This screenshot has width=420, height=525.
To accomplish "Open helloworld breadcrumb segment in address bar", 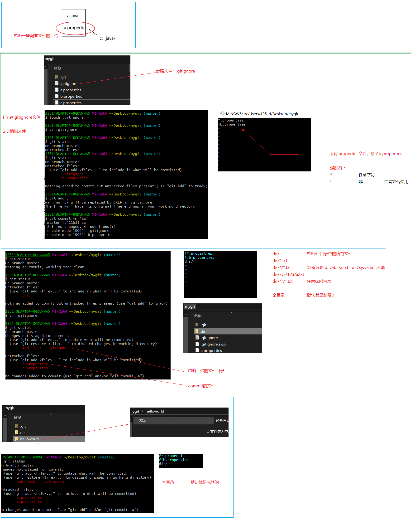I will pyautogui.click(x=155, y=411).
